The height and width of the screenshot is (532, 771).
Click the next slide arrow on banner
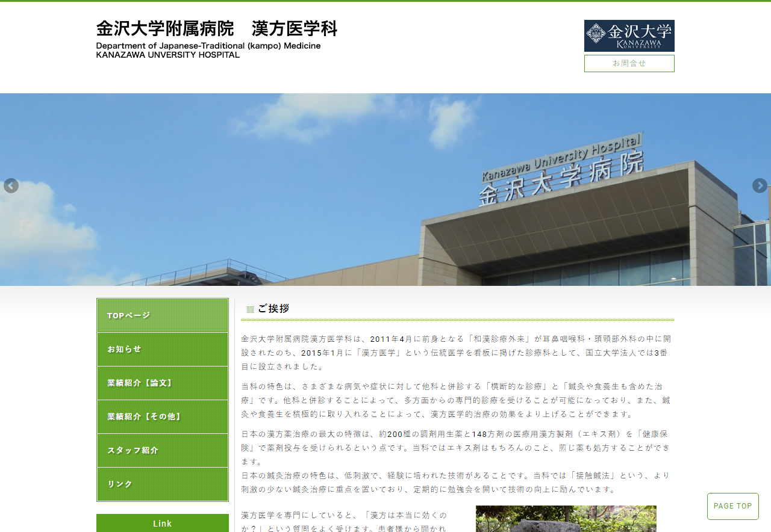click(760, 186)
